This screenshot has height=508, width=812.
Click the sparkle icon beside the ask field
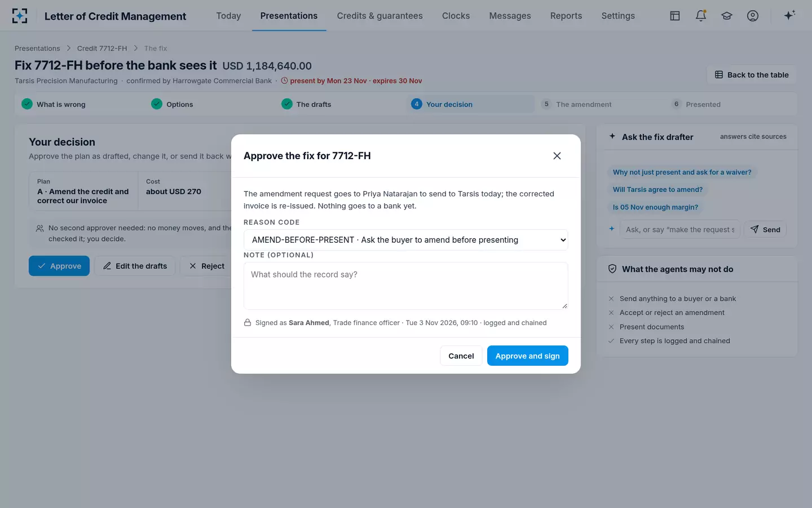click(612, 229)
